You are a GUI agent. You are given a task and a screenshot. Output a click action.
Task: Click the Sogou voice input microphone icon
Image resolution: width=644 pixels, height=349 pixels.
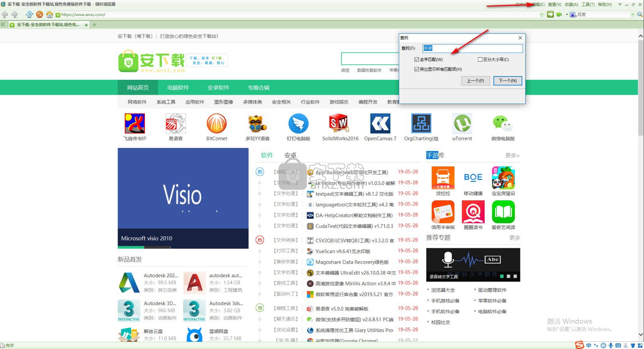pos(611,345)
